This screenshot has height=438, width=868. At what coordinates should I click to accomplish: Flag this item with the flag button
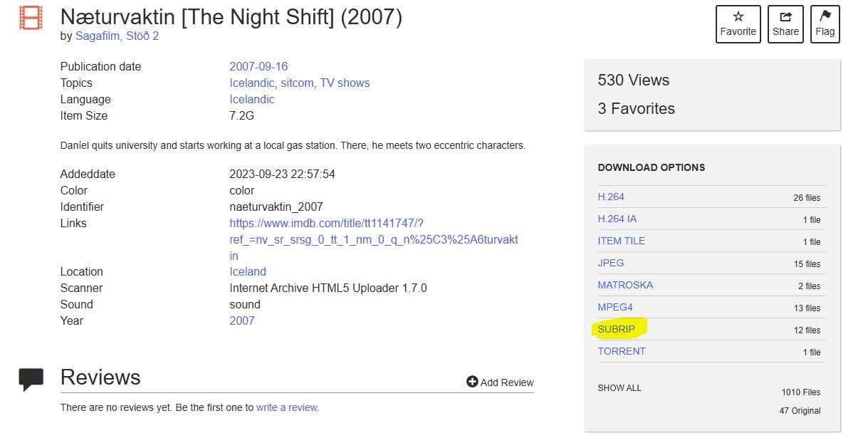[x=825, y=24]
